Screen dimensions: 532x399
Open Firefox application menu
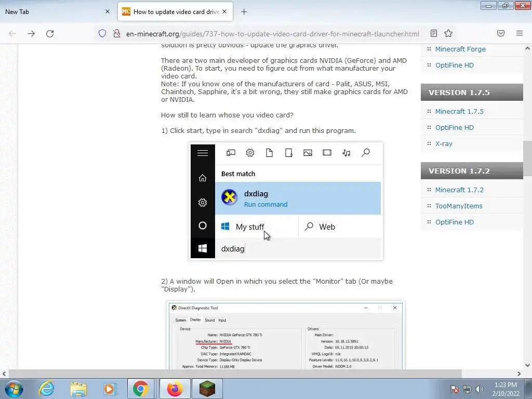(520, 33)
